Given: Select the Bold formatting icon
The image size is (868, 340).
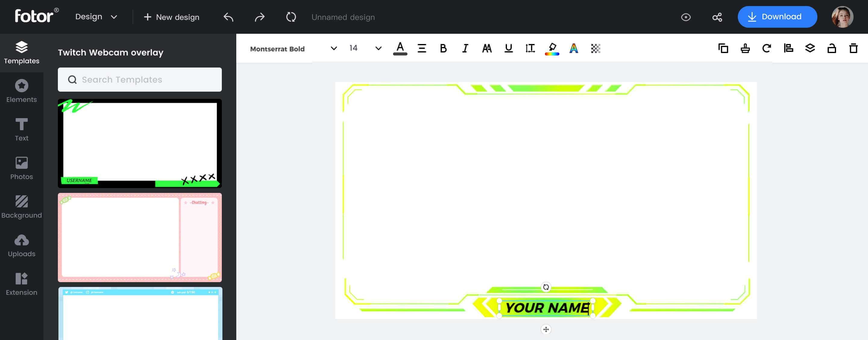Looking at the screenshot, I should [x=443, y=48].
